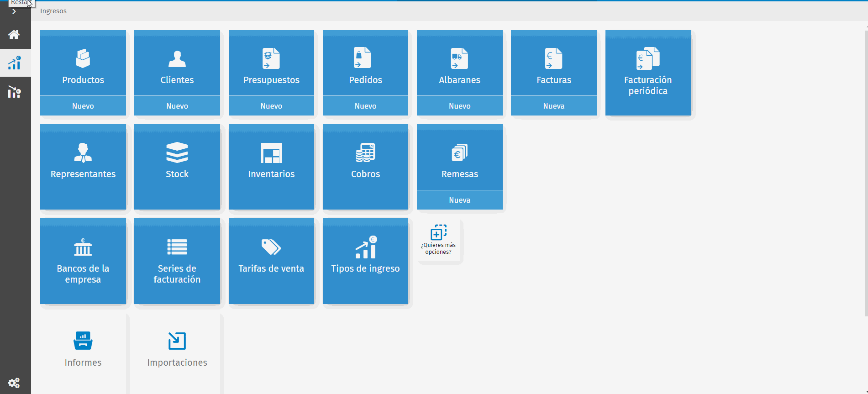Click Nuevo under Productos
The image size is (868, 394).
point(83,106)
